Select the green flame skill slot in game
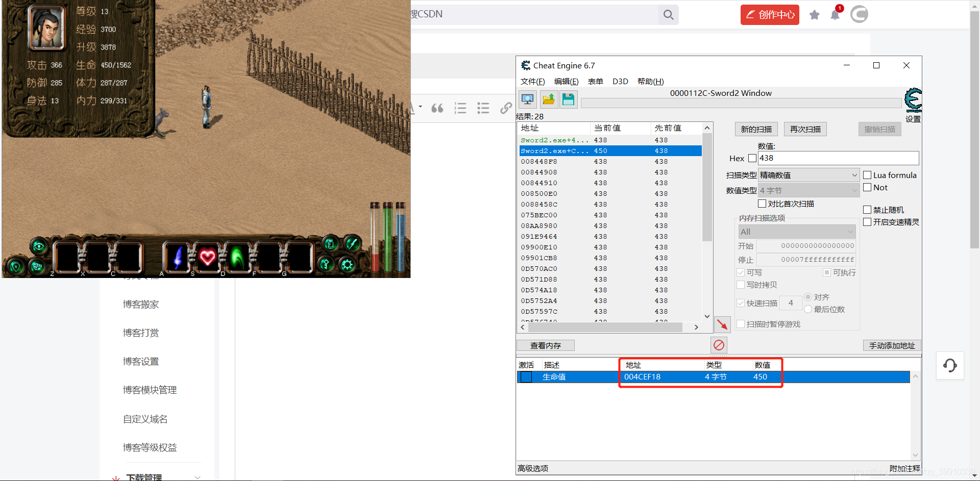 tap(237, 257)
